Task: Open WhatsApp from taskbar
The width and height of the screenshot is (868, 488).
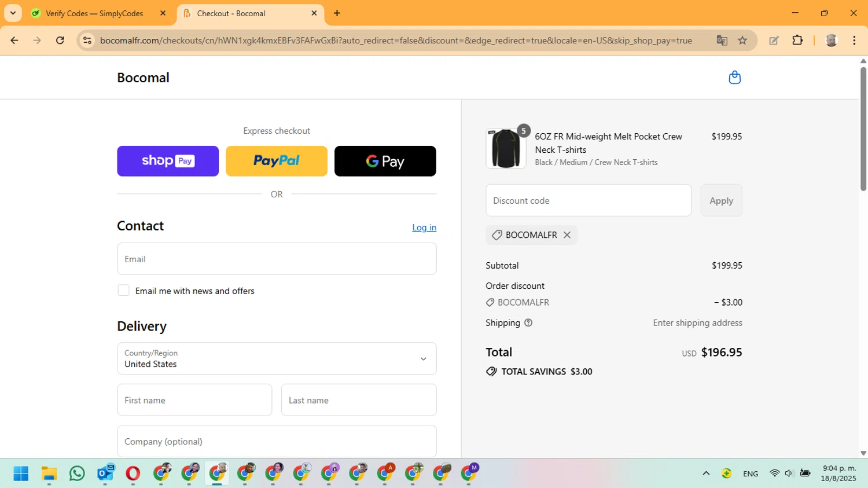Action: tap(77, 474)
